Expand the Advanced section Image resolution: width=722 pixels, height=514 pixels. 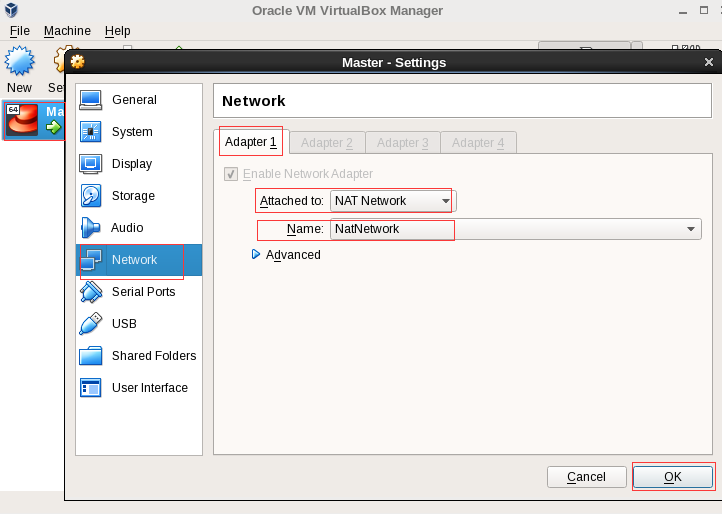click(x=256, y=255)
